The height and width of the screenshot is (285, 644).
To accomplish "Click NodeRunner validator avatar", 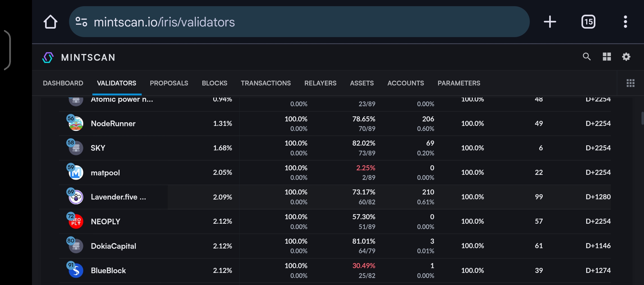I will pos(76,123).
